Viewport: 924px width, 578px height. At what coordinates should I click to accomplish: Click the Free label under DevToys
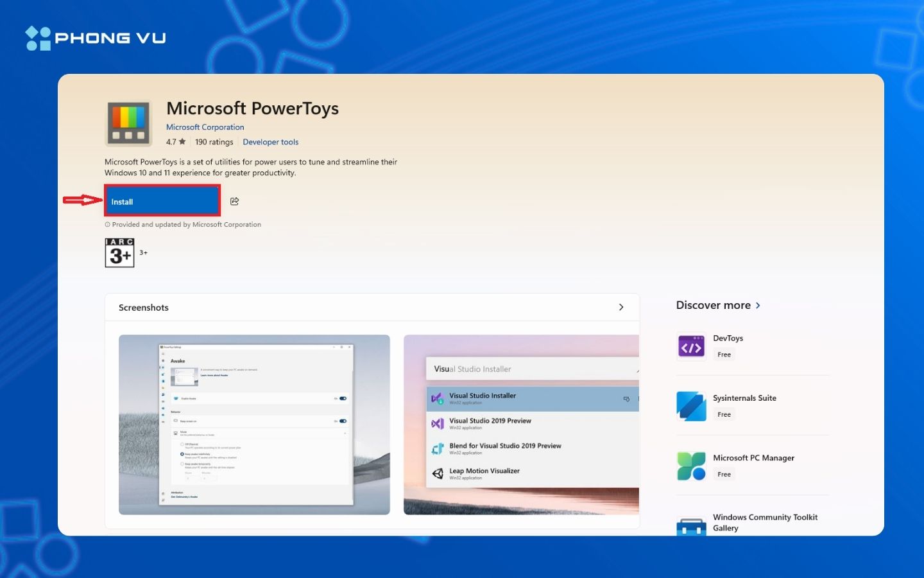click(724, 355)
